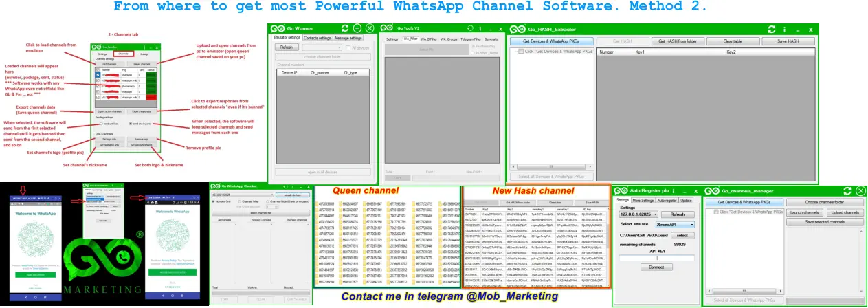Enable the All devices checkbox in Go Warmer
This screenshot has height=308, width=868.
[x=348, y=48]
